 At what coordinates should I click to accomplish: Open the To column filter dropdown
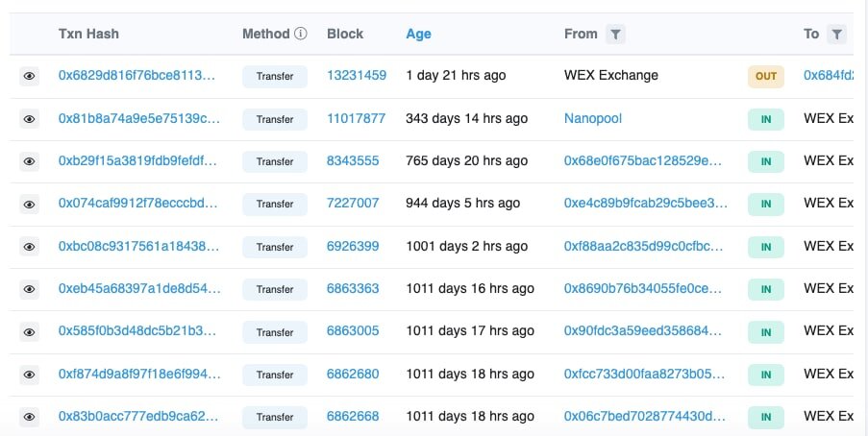click(x=837, y=35)
